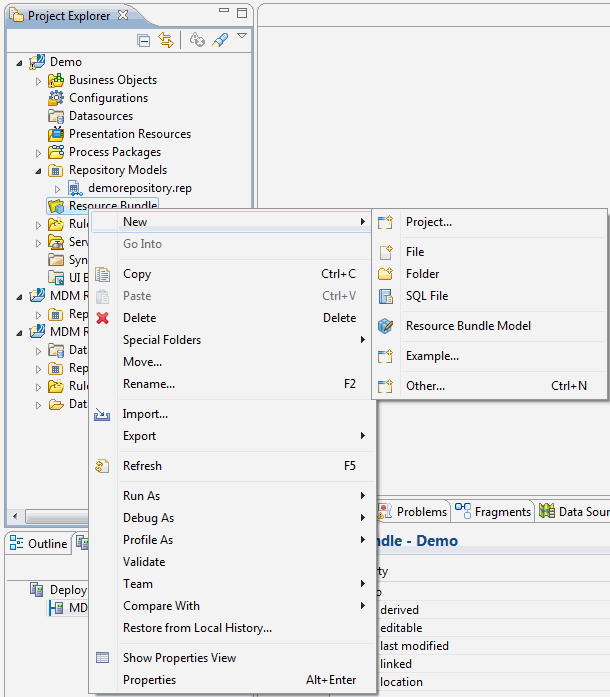Select demorepository.rep file
This screenshot has height=697, width=610.
click(140, 188)
